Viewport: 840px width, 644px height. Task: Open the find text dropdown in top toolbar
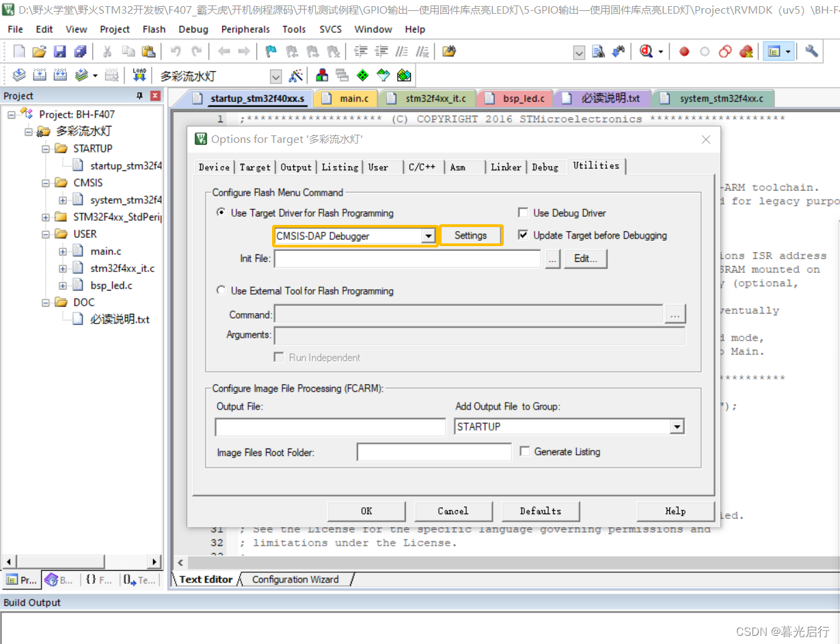coord(579,52)
